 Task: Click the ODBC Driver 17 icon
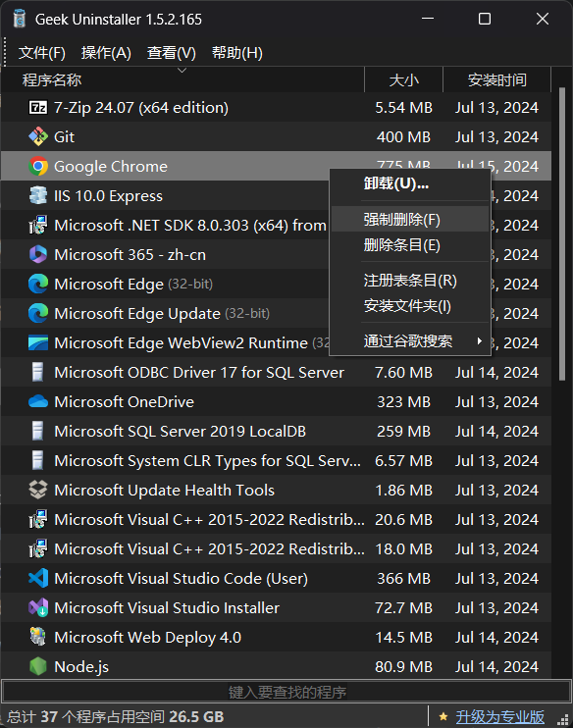(x=38, y=372)
